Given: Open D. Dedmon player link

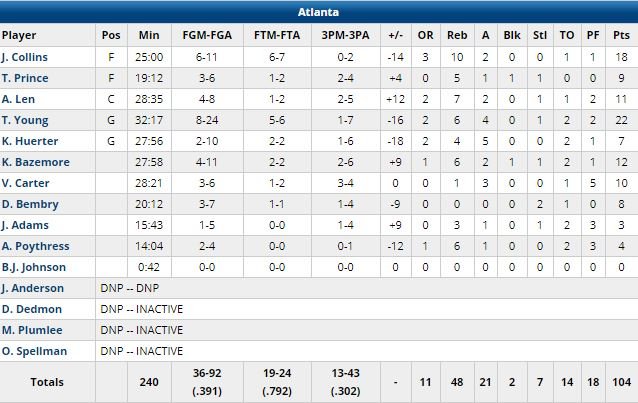Looking at the screenshot, I should [30, 309].
